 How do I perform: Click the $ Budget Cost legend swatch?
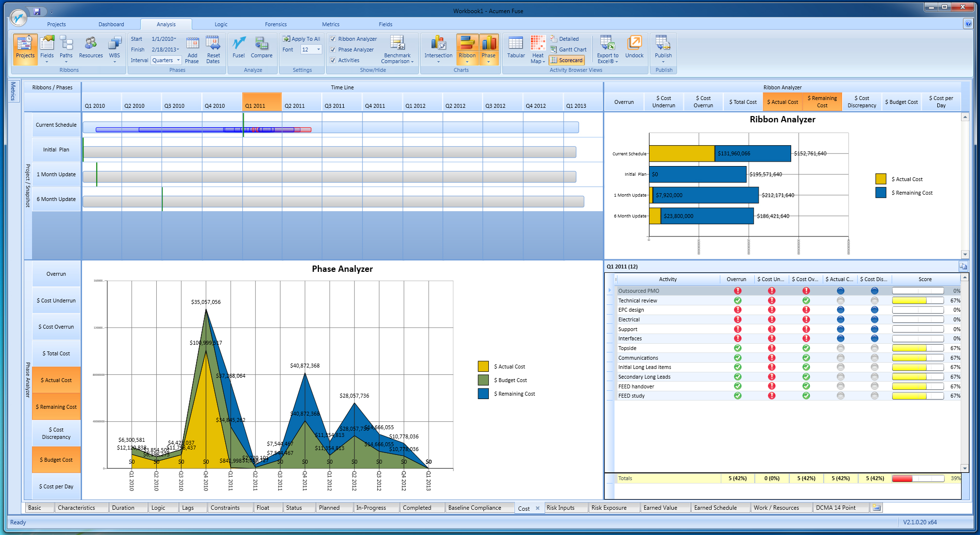pyautogui.click(x=483, y=380)
